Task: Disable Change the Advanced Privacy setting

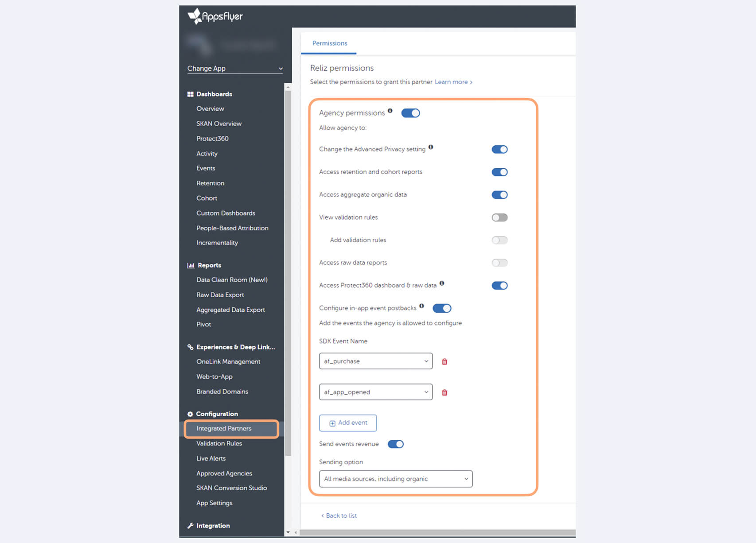Action: (499, 150)
